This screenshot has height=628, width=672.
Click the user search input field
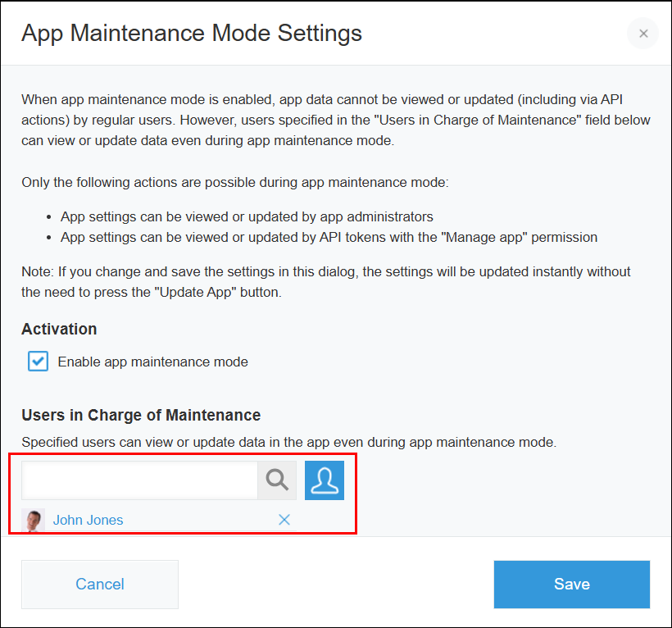(x=139, y=480)
